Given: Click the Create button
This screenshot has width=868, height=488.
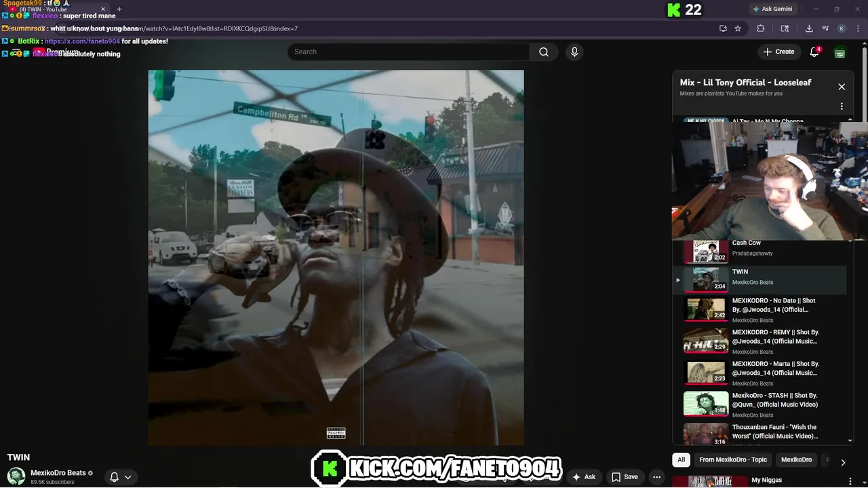Looking at the screenshot, I should click(x=778, y=52).
